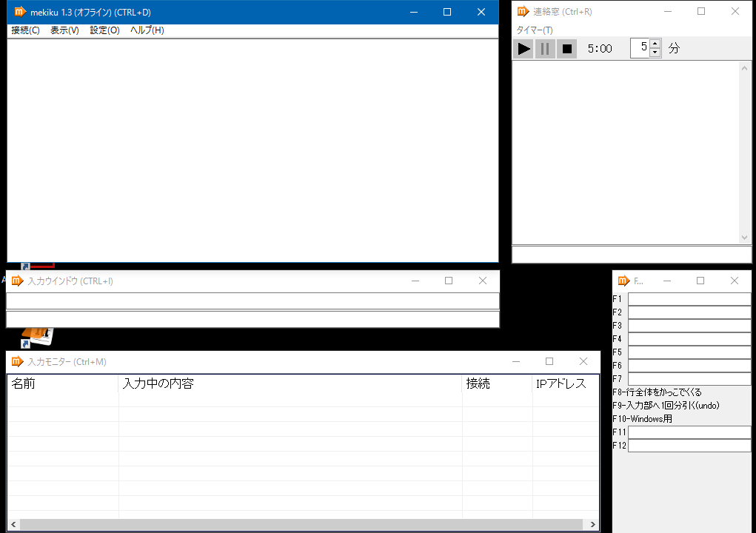Open the タイマー(T) menu

[534, 30]
